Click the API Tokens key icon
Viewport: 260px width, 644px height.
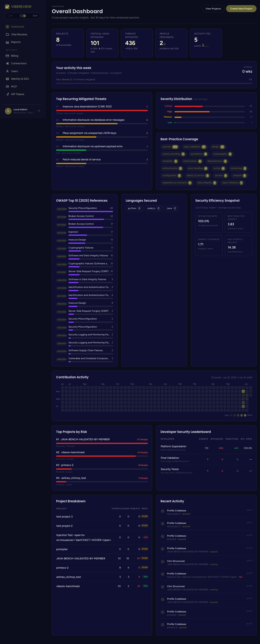click(7, 94)
